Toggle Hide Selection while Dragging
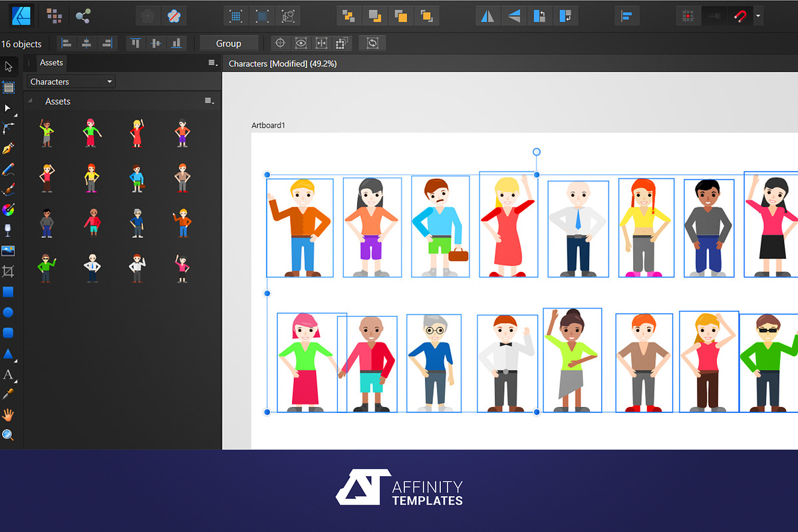 301,43
